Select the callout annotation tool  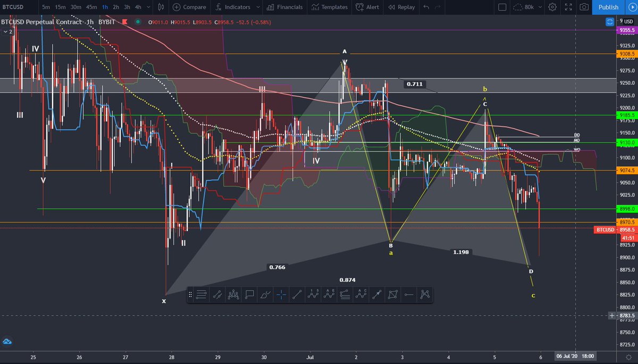pyautogui.click(x=249, y=293)
